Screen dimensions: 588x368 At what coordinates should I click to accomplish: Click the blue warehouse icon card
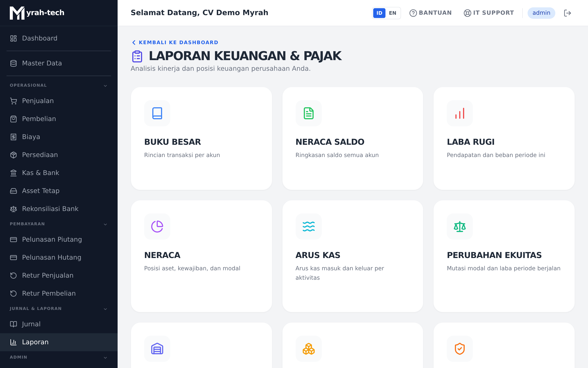[x=202, y=345]
